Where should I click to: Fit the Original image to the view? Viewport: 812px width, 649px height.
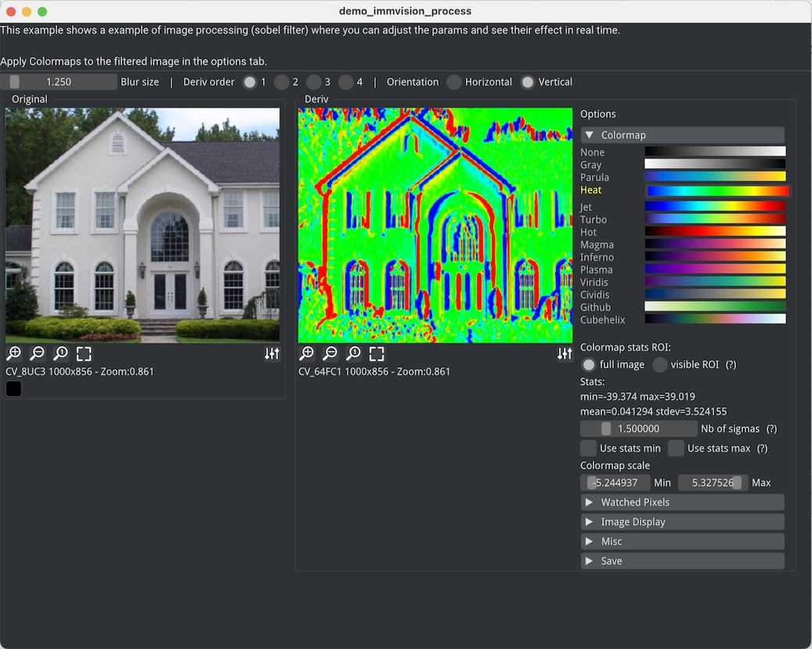pyautogui.click(x=84, y=353)
